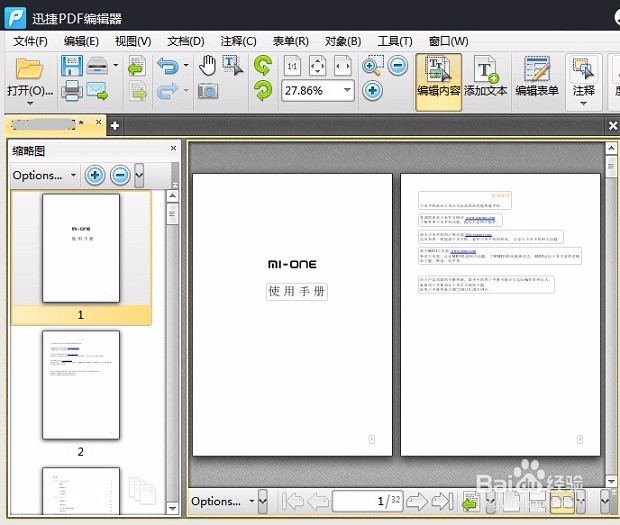This screenshot has width=620, height=525.
Task: Close the open document tab
Action: click(98, 122)
